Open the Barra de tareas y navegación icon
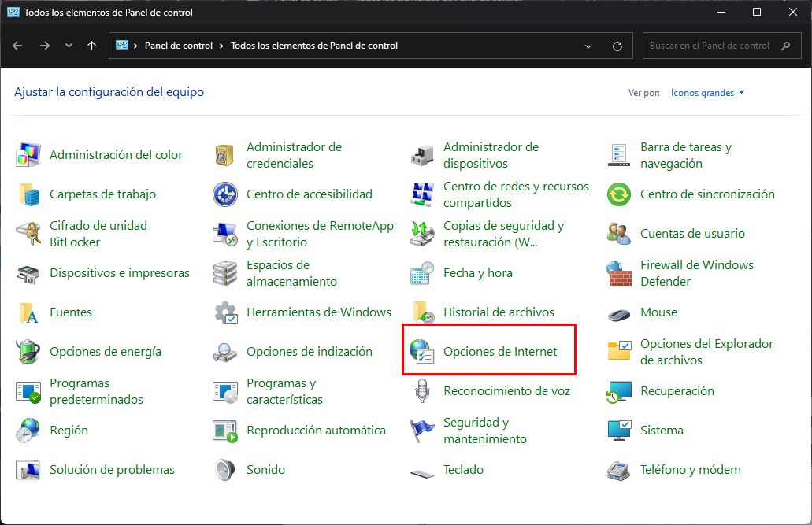 pos(619,155)
